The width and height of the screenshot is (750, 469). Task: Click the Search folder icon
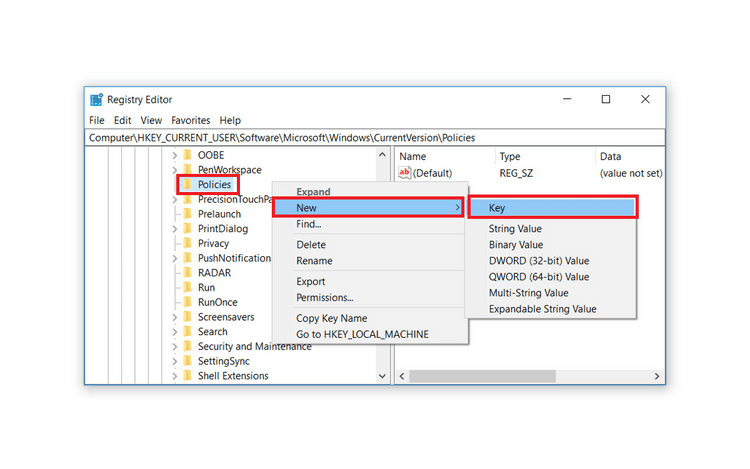click(x=188, y=332)
